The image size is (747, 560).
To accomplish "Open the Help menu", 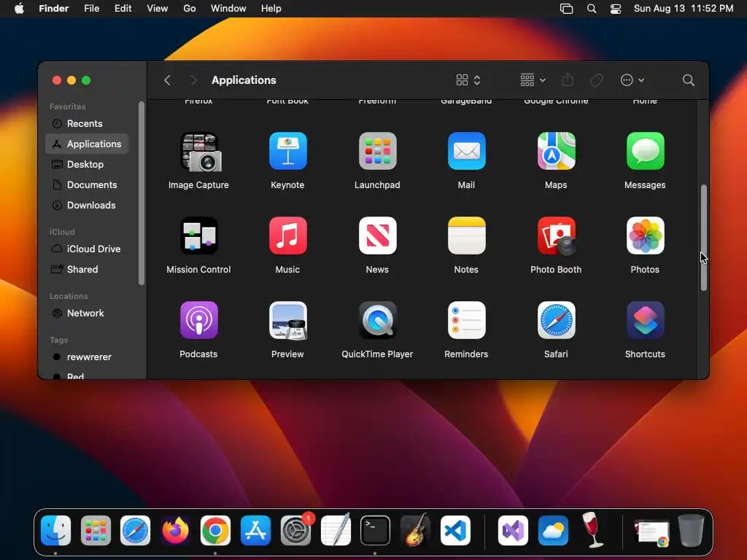I will tap(271, 9).
